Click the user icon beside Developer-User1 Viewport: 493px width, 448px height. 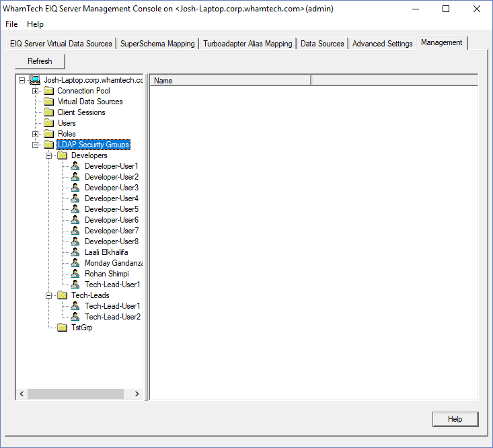click(x=75, y=166)
